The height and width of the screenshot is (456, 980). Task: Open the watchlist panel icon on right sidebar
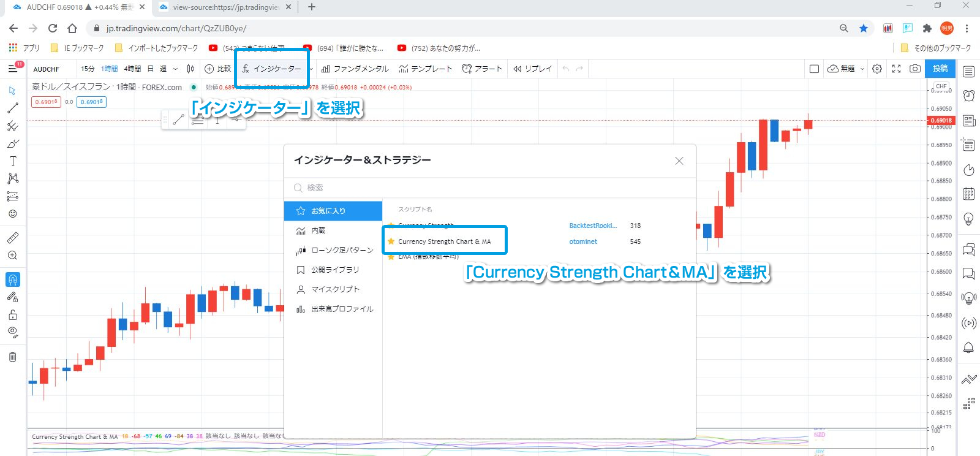[968, 72]
